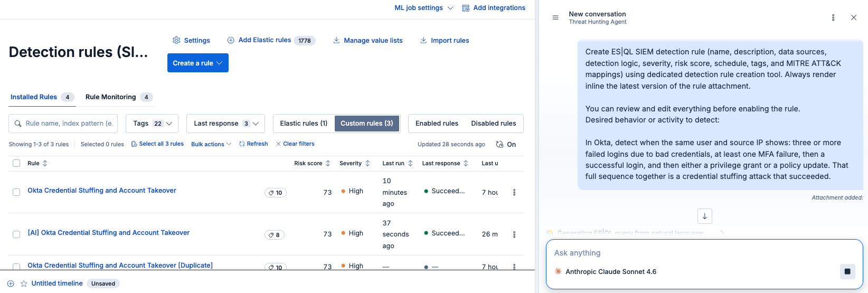Screen dimensions: 868x293
Task: Show only Disabled rules
Action: (494, 124)
